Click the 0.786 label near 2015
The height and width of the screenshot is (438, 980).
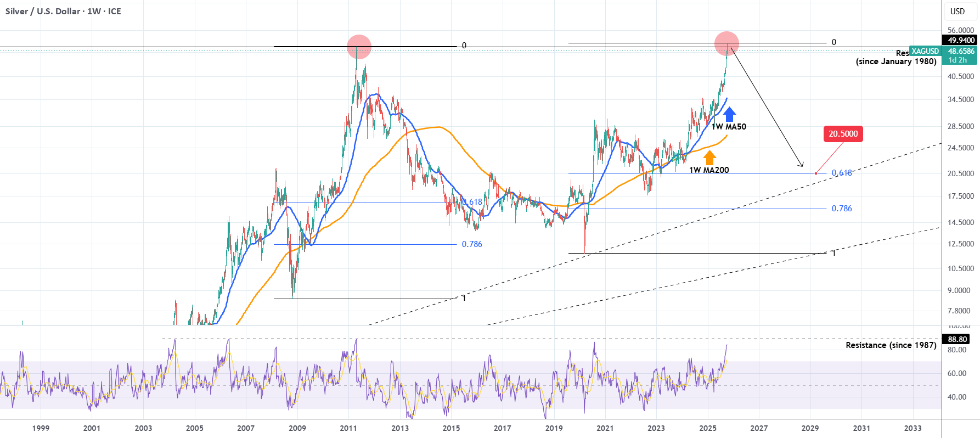coord(472,244)
